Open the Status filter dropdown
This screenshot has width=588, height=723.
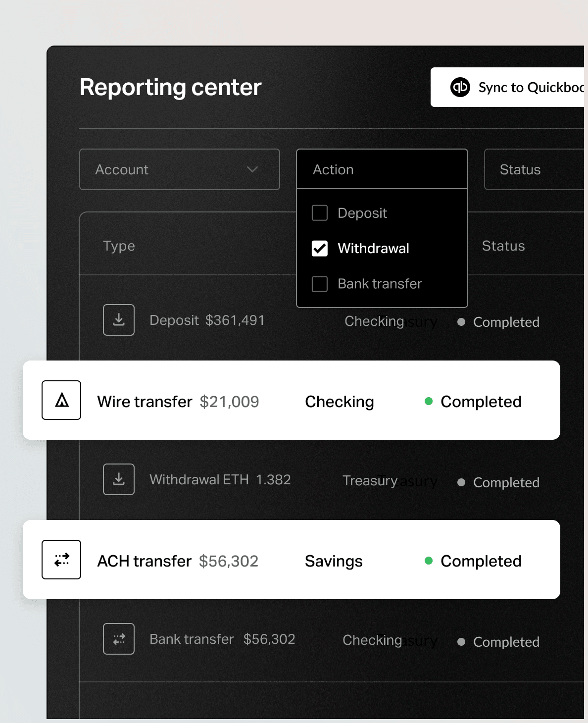point(534,169)
